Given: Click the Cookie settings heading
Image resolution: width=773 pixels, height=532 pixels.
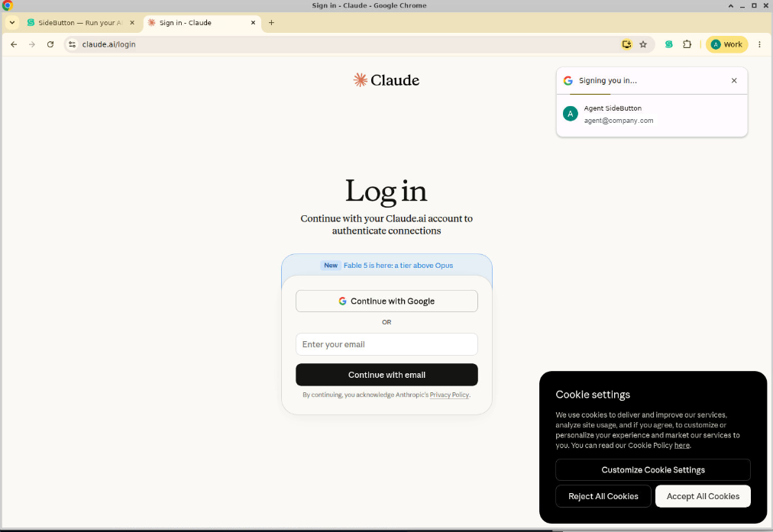Looking at the screenshot, I should 593,395.
